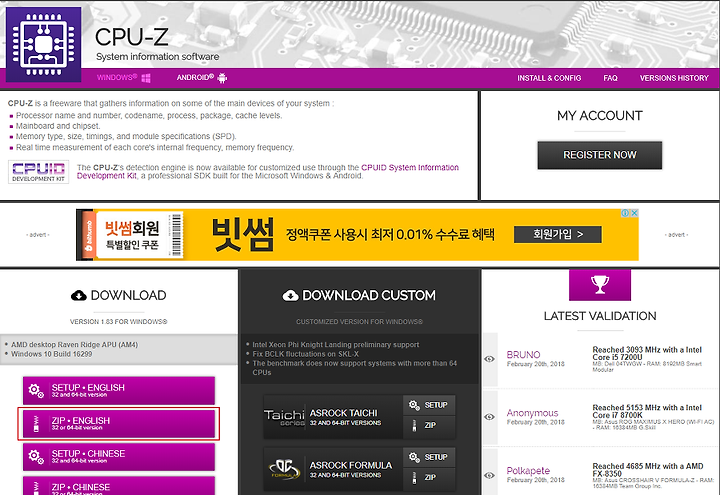720x495 pixels.
Task: Click the Taichi series logo
Action: click(x=284, y=417)
